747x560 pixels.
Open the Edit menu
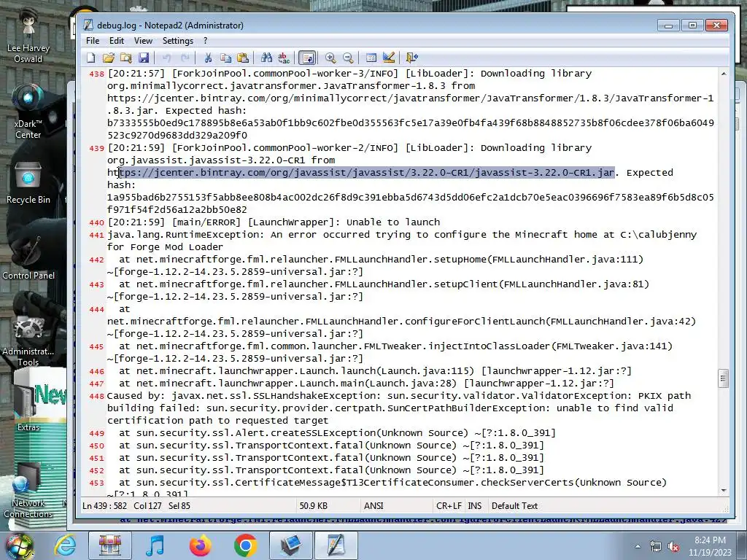point(116,41)
